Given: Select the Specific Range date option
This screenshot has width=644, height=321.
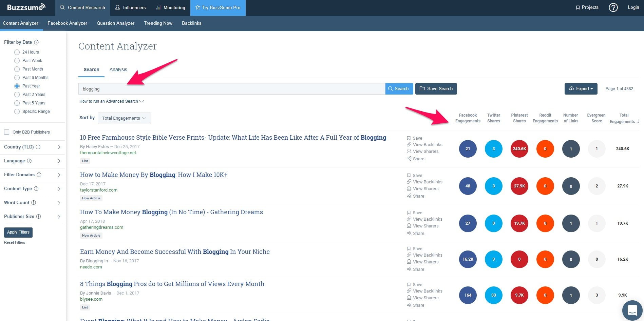Looking at the screenshot, I should 17,112.
